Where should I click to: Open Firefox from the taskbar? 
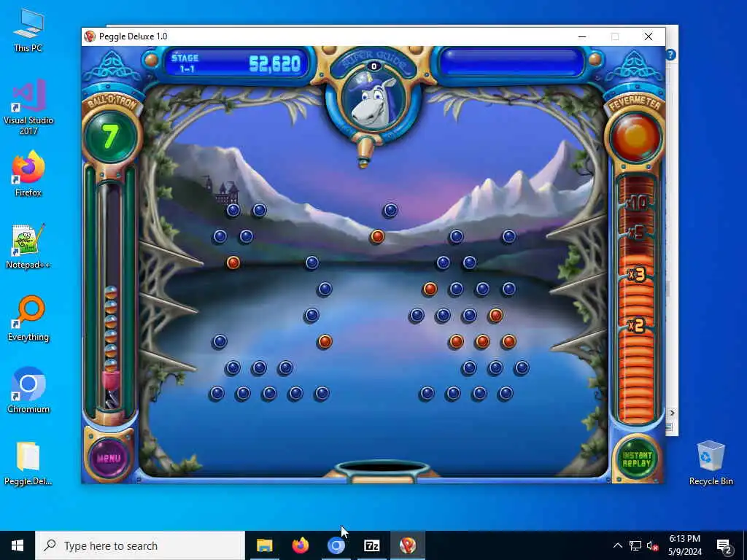click(300, 545)
